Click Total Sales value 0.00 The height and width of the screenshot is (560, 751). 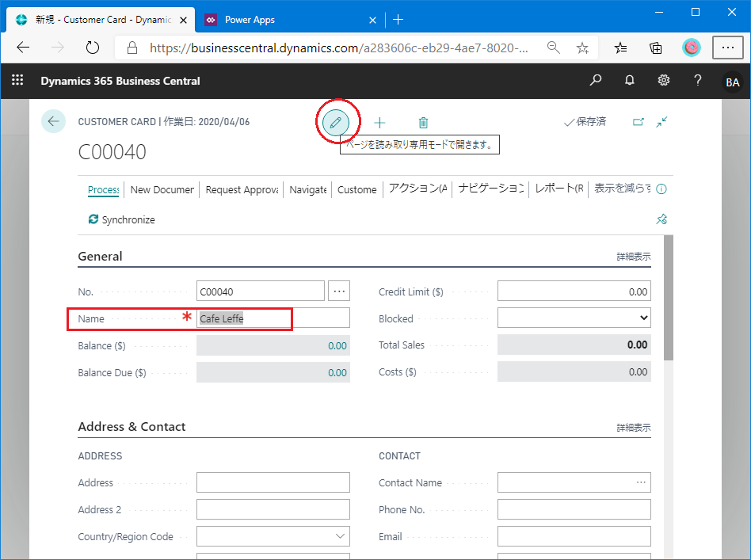point(637,345)
